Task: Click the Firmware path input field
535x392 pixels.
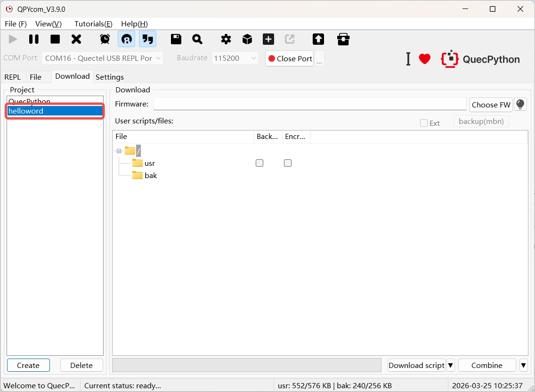Action: [309, 104]
